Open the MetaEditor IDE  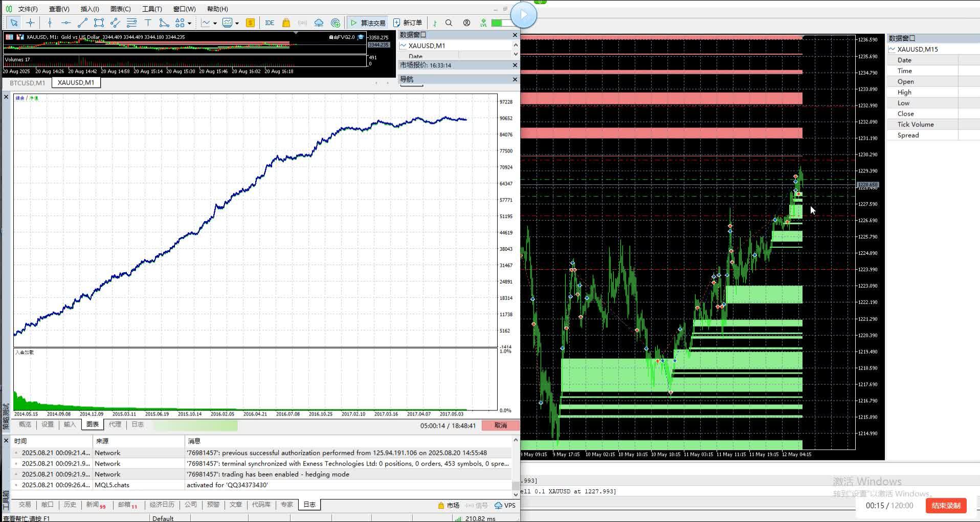(270, 23)
